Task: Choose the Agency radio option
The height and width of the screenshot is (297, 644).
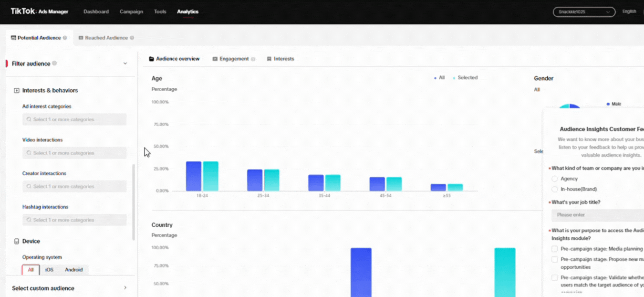Action: (554, 179)
